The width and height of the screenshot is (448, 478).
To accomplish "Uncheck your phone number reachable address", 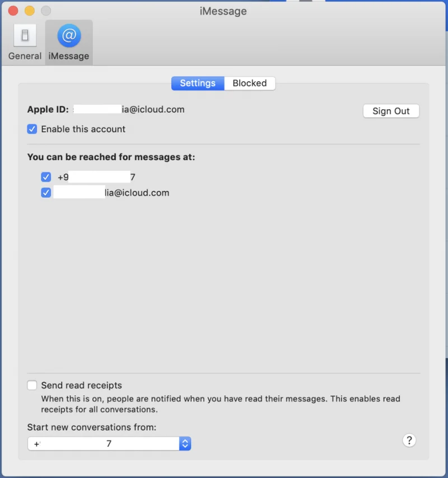I will pyautogui.click(x=46, y=176).
